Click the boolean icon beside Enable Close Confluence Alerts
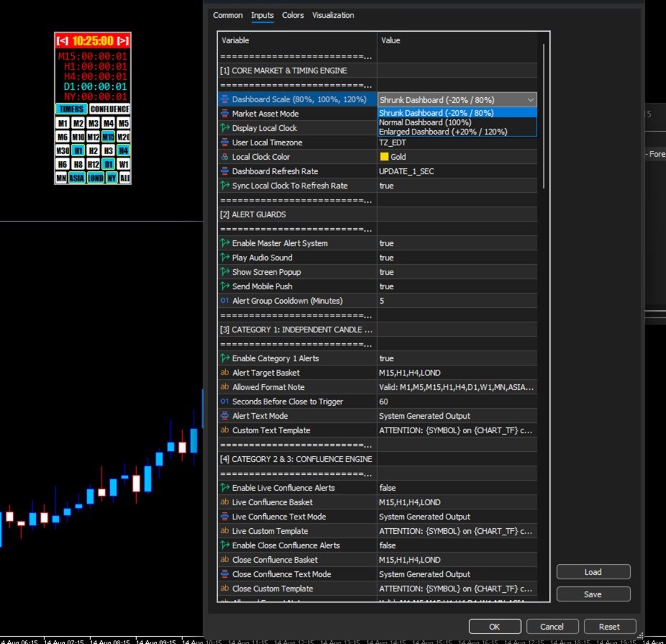 point(225,545)
